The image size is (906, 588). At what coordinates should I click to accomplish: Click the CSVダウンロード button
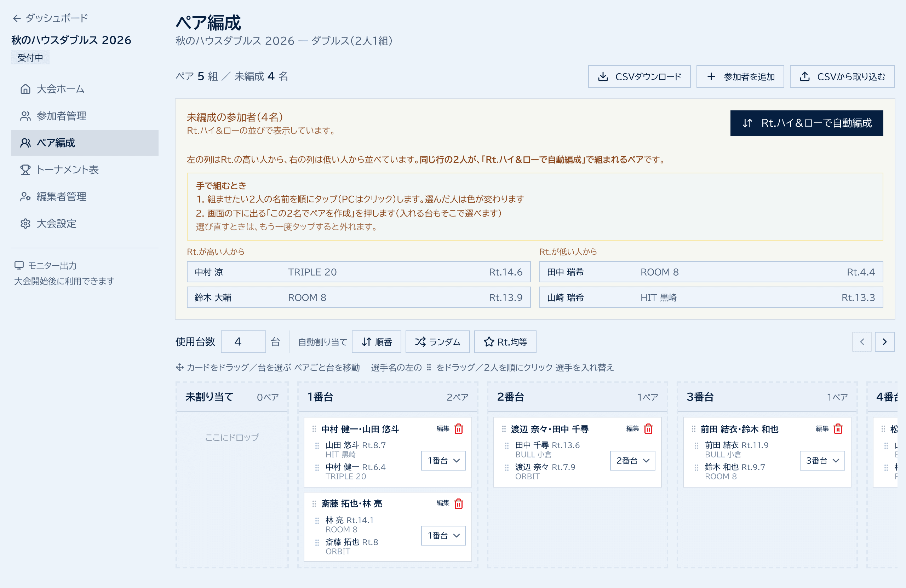639,76
